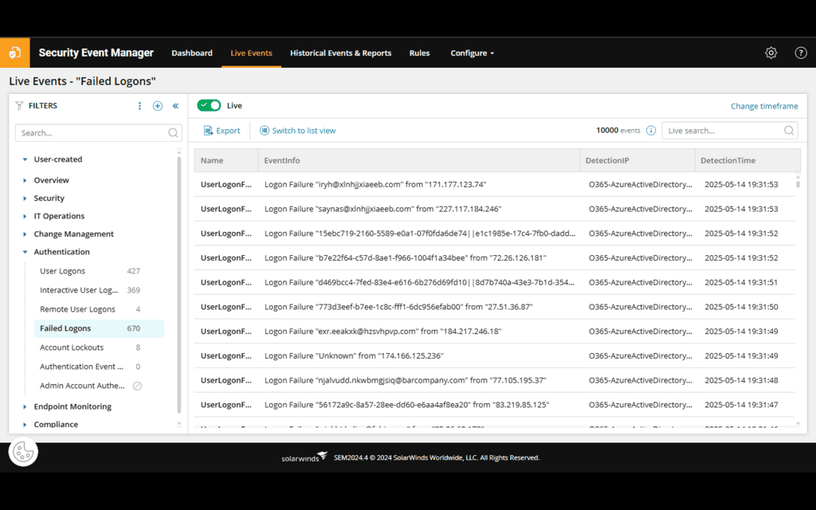Open the Configure dropdown menu

(472, 53)
